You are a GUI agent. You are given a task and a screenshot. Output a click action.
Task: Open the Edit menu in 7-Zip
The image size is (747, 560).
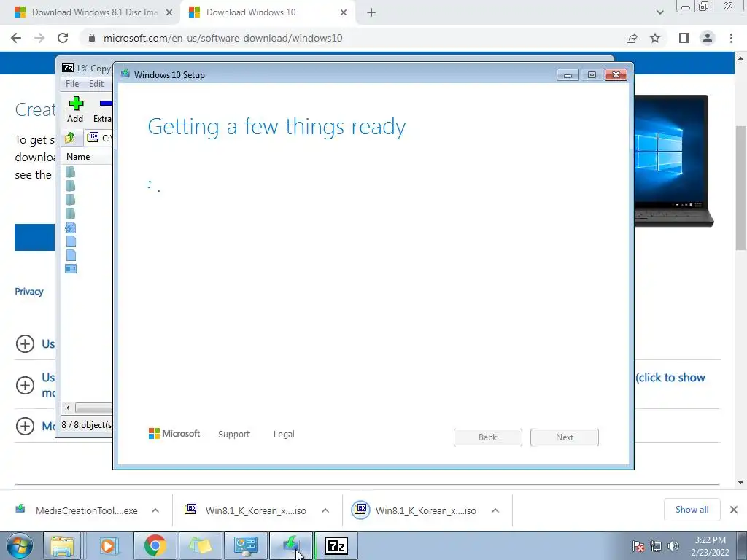click(96, 84)
